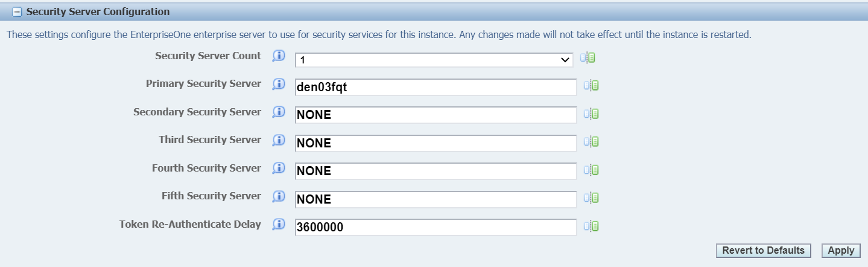Click the Token Re-Authenticate Delay field
The image size is (868, 267).
436,227
